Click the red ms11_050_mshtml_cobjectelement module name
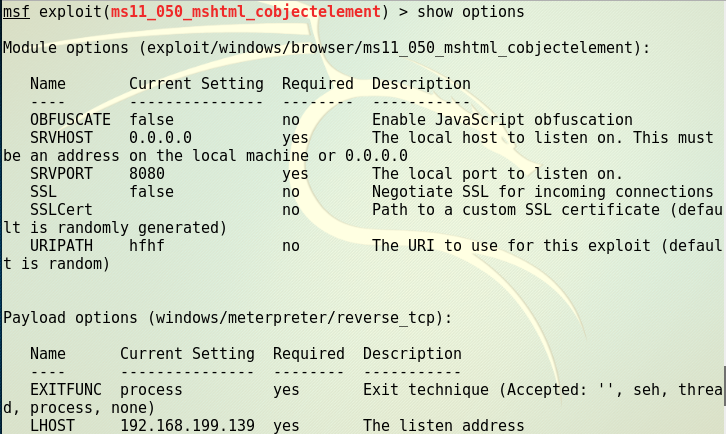 tap(245, 12)
